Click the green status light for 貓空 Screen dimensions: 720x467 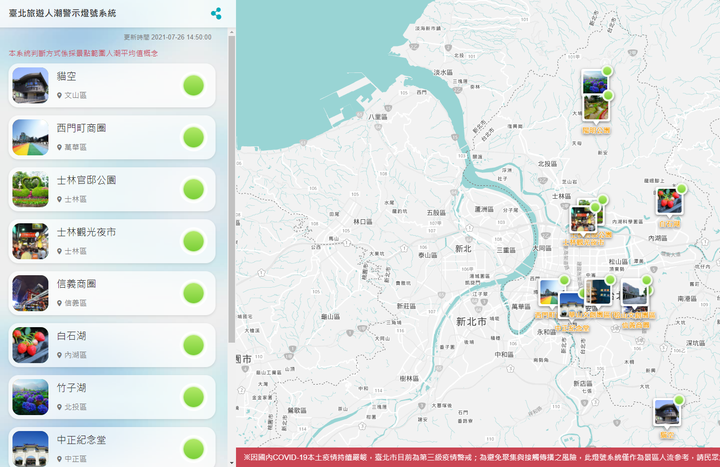click(194, 85)
